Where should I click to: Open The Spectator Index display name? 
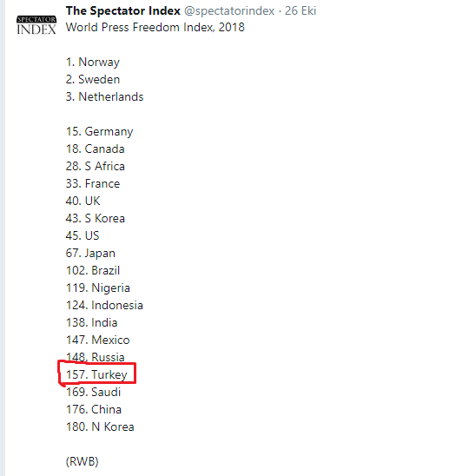[123, 11]
